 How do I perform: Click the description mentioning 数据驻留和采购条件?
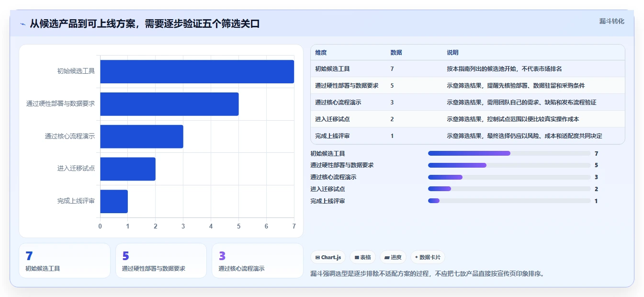516,86
